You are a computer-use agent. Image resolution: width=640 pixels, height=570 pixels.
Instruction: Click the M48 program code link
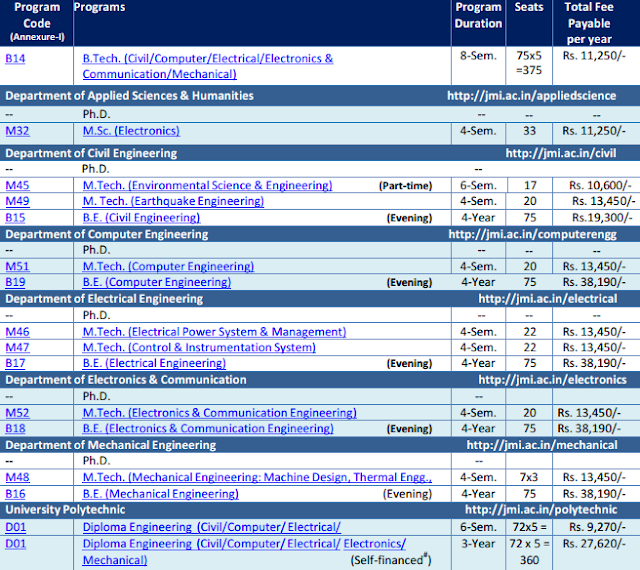click(x=17, y=477)
